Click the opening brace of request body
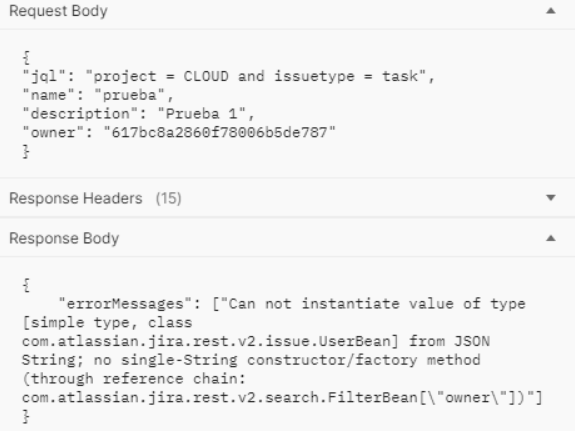The width and height of the screenshot is (575, 431). (26, 58)
